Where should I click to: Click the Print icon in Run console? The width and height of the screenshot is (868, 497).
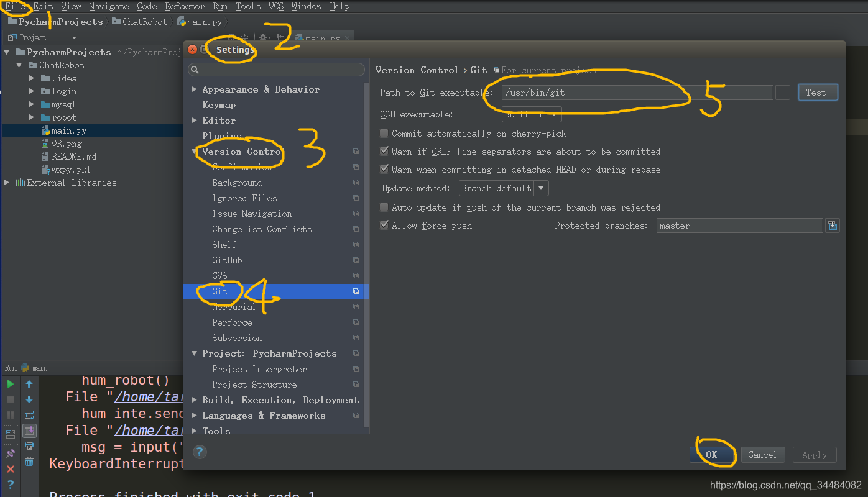point(29,446)
